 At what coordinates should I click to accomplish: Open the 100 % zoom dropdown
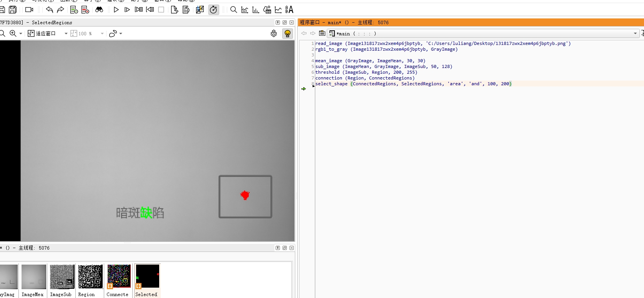coord(102,33)
